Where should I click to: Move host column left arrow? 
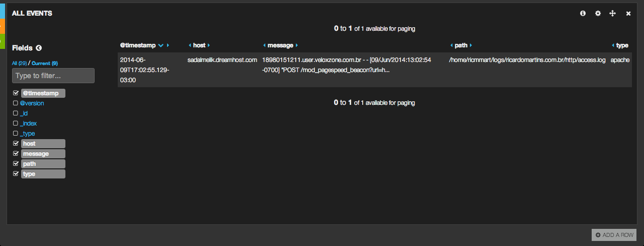click(x=189, y=45)
